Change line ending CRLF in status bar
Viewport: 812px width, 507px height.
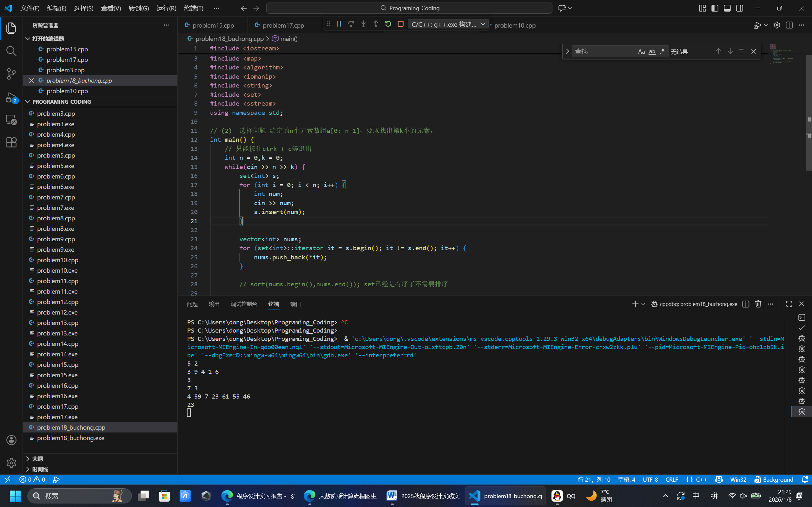tap(671, 479)
